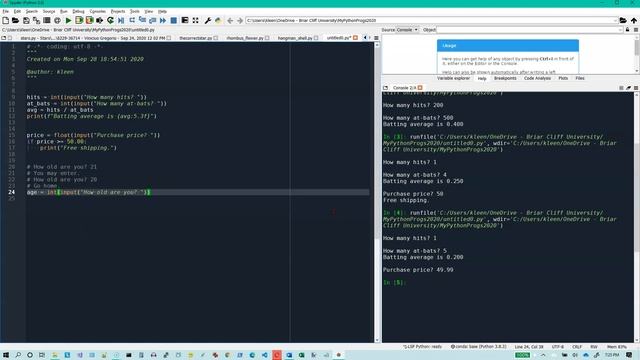Continue execution double-arrow debug icon
Screen dimensions: 640x360
163,20
